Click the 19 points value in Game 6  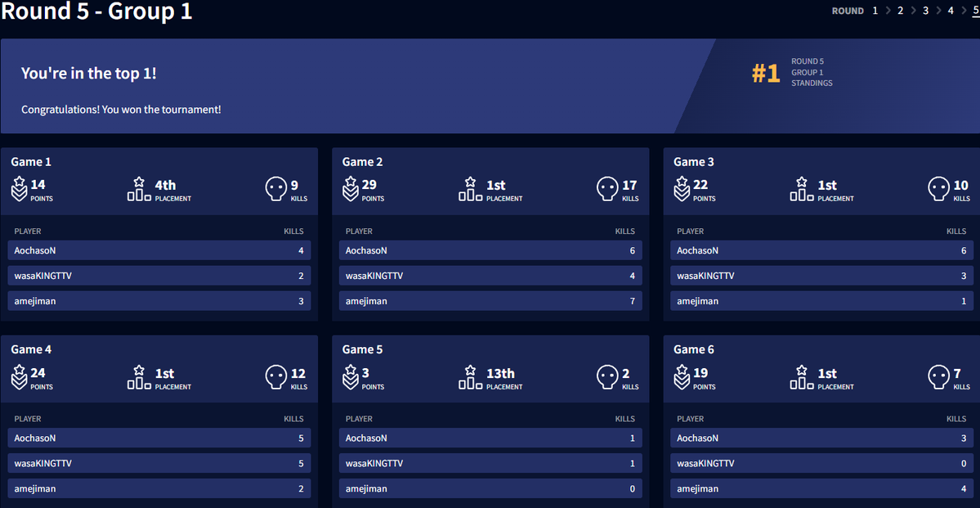[700, 373]
